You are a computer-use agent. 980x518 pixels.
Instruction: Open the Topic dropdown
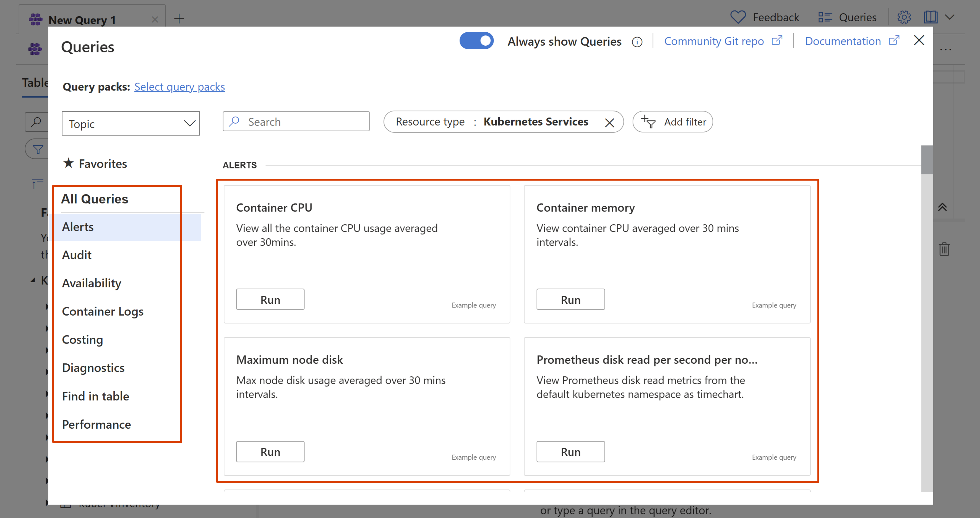131,124
